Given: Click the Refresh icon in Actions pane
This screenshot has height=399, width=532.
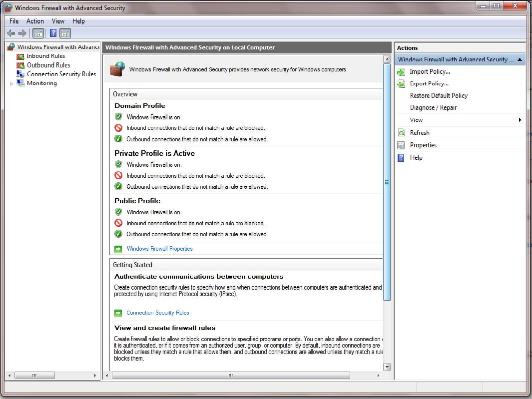Looking at the screenshot, I should 401,133.
